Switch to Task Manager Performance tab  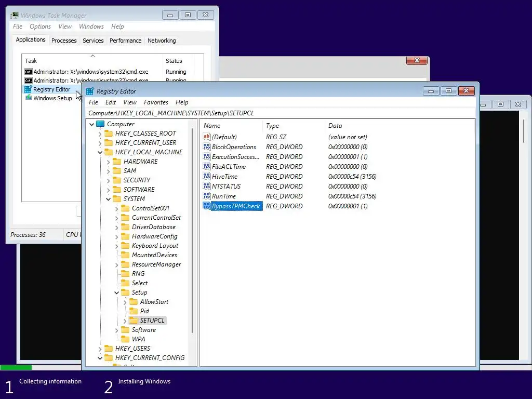pyautogui.click(x=126, y=41)
